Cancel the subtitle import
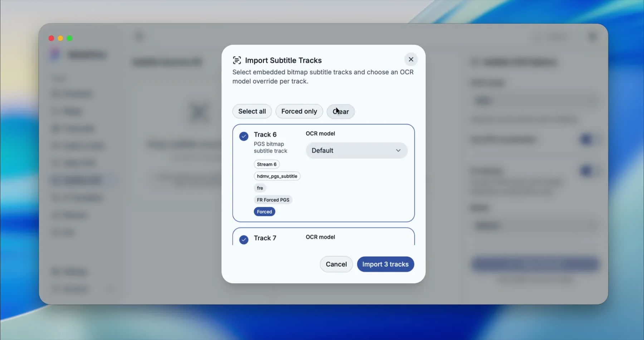Screen dimensions: 644x340 point(336,264)
